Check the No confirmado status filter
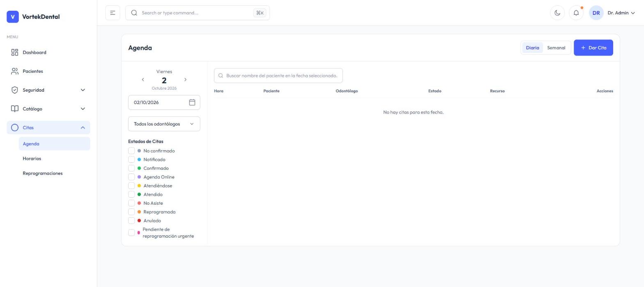The image size is (644, 287). coord(131,151)
